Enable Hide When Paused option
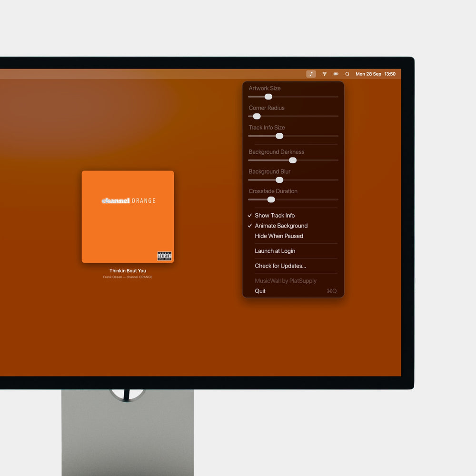This screenshot has height=476, width=476. tap(293, 236)
